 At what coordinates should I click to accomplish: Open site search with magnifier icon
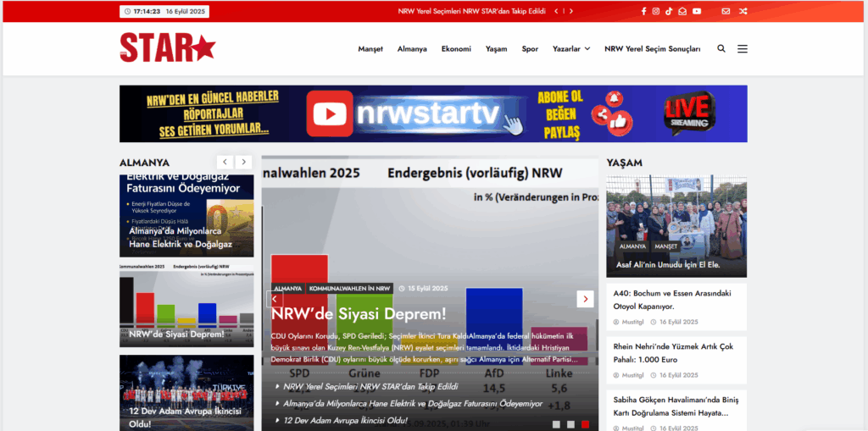[721, 49]
